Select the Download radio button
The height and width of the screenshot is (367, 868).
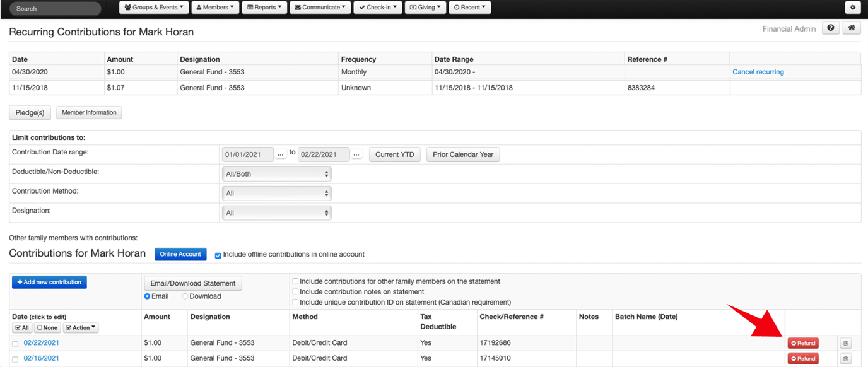click(x=184, y=296)
